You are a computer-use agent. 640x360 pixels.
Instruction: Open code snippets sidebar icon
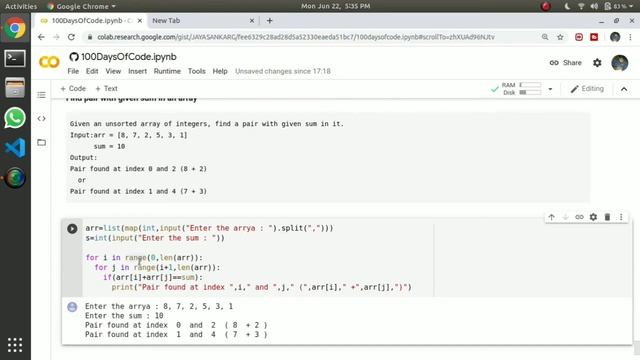click(41, 119)
